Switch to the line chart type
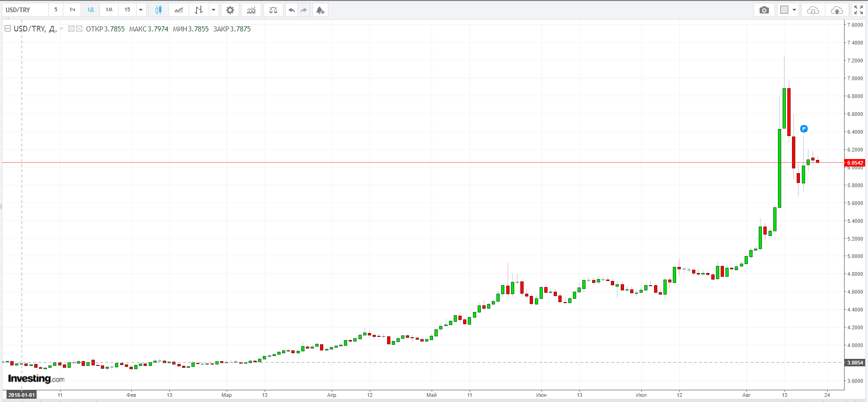 click(179, 10)
